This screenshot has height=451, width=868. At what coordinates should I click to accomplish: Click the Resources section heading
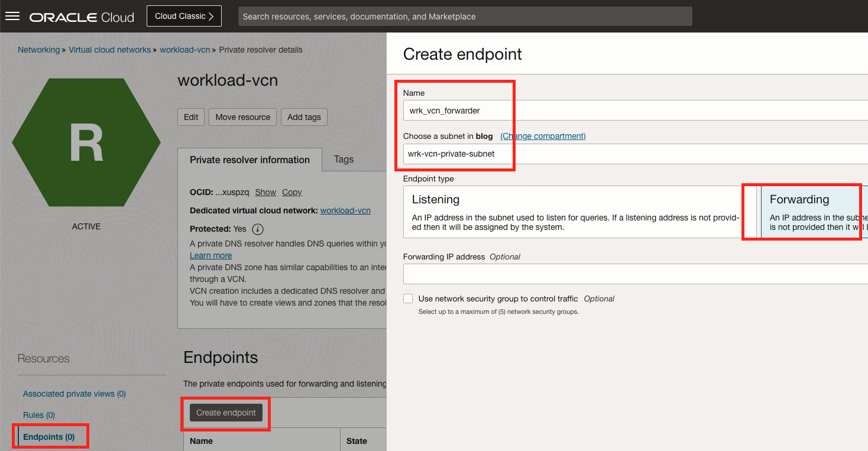pyautogui.click(x=44, y=359)
